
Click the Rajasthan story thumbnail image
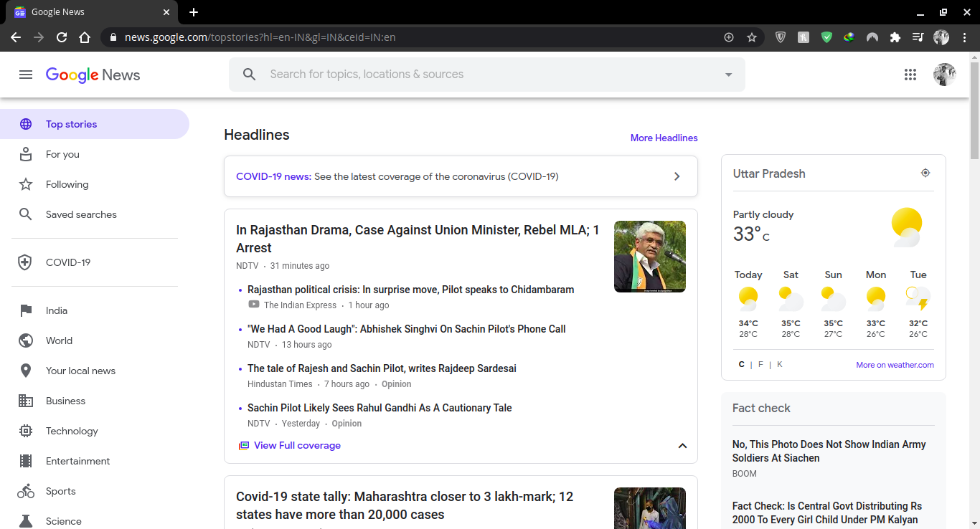click(650, 257)
